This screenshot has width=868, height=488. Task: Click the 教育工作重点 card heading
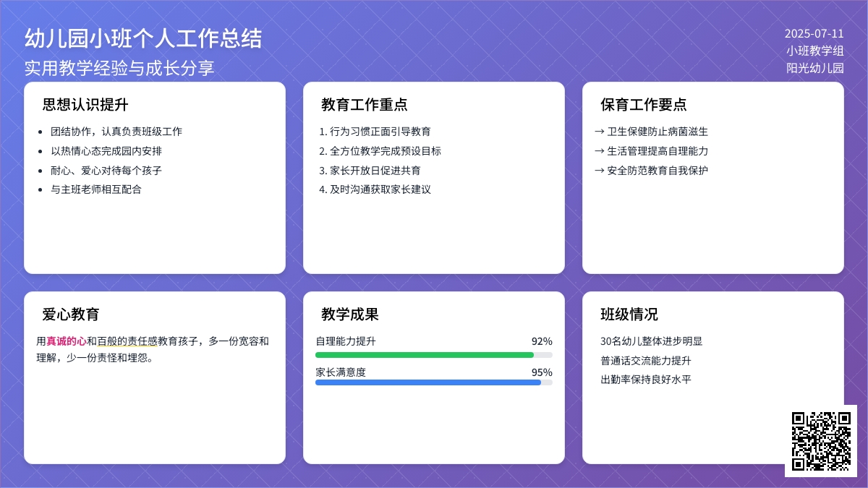pyautogui.click(x=365, y=105)
